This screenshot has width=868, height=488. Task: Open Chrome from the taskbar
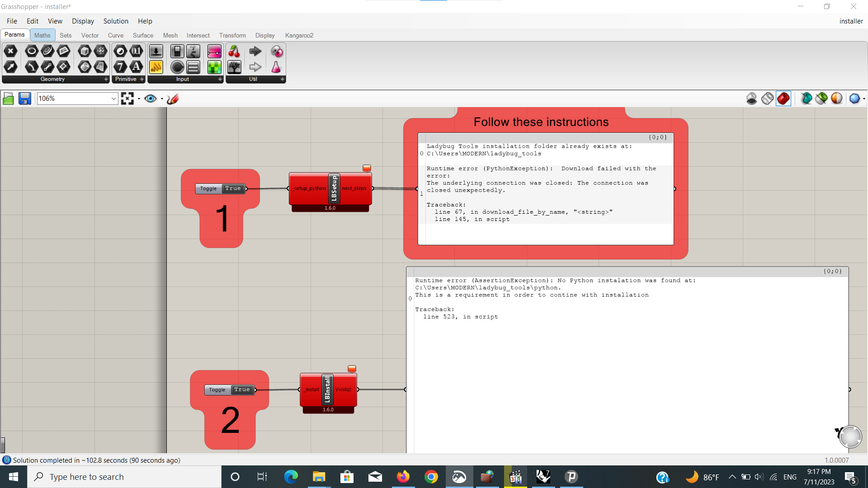click(431, 477)
